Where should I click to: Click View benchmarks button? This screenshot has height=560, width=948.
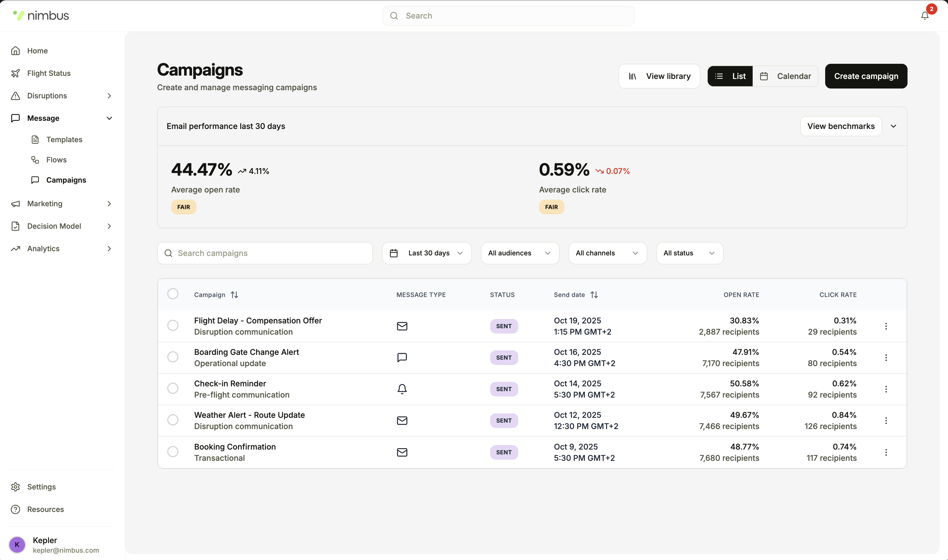(840, 126)
